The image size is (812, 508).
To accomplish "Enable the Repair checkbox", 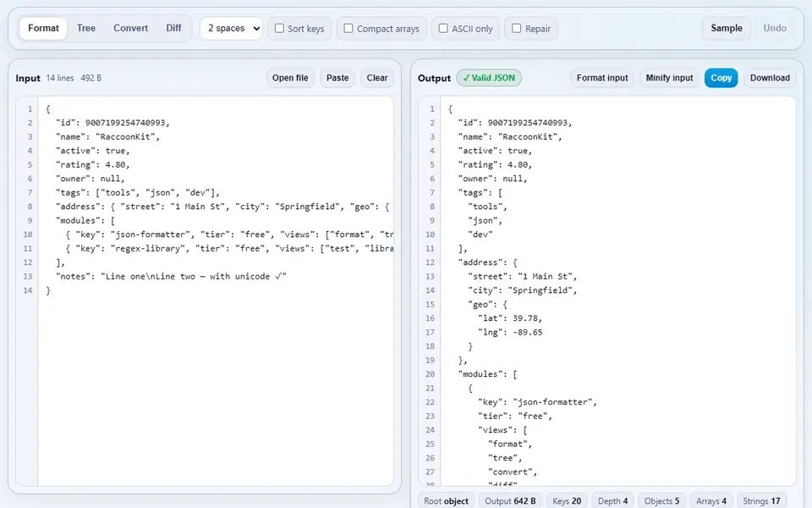I will click(516, 29).
